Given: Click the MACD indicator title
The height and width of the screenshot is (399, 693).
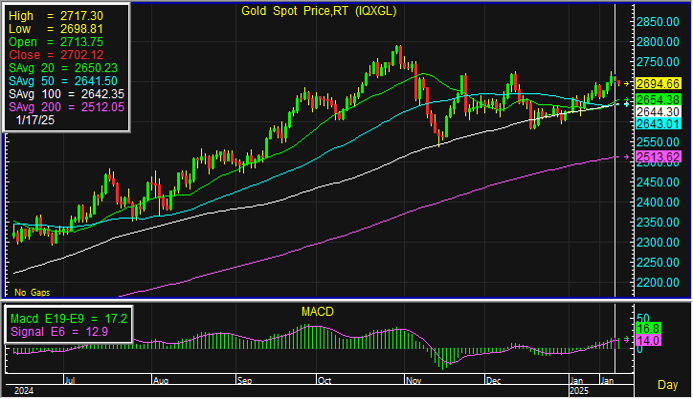Looking at the screenshot, I should point(317,312).
